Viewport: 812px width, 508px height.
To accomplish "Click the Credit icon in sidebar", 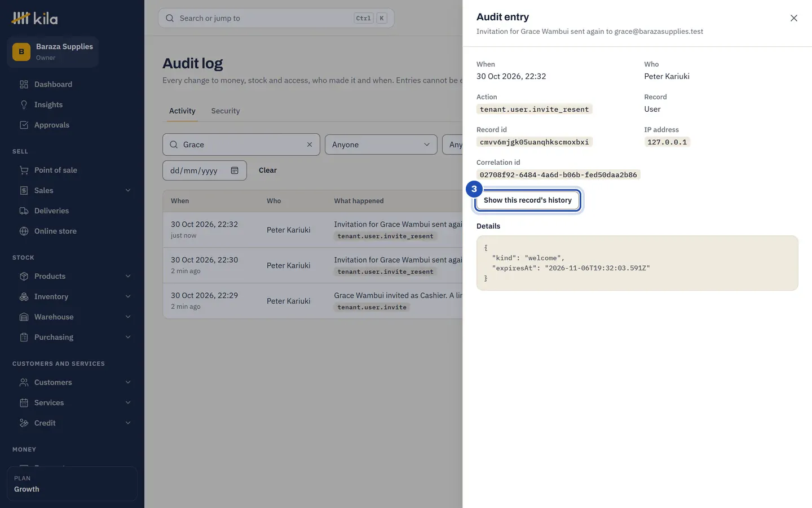I will (x=24, y=423).
